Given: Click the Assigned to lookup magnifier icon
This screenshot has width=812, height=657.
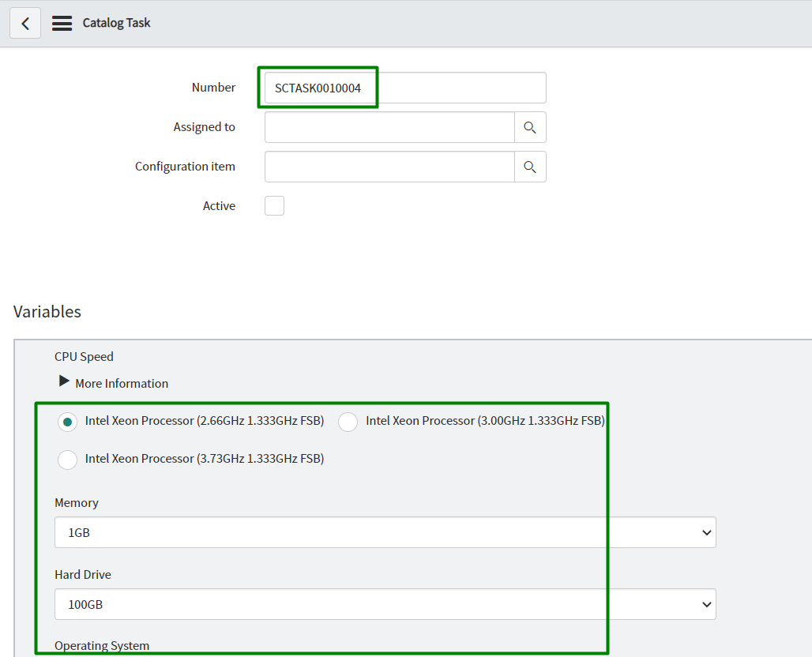Looking at the screenshot, I should tap(530, 127).
